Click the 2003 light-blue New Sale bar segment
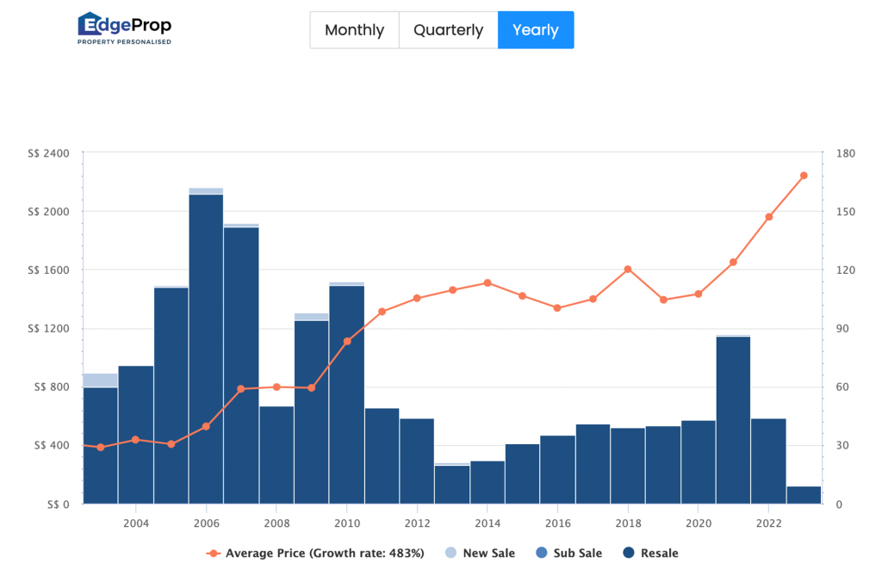882x588 pixels. point(100,381)
